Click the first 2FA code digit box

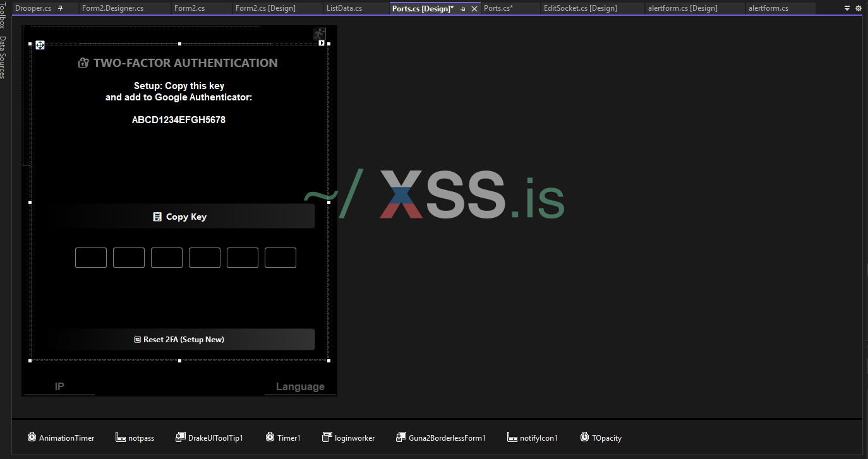(x=91, y=258)
